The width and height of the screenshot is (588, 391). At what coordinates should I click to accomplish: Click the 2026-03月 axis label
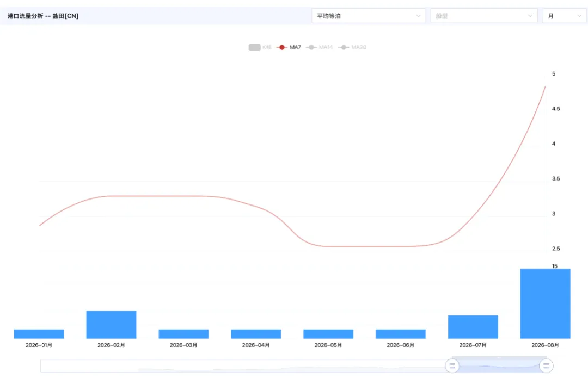184,345
